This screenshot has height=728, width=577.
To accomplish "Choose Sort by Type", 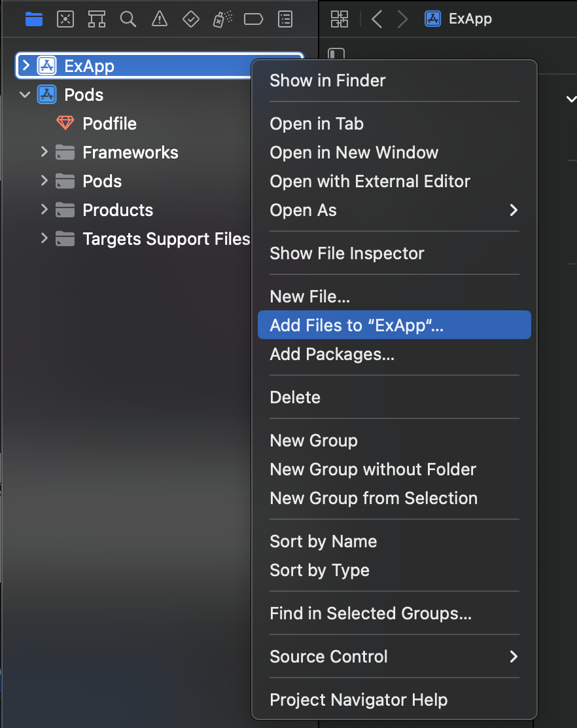I will (394, 570).
